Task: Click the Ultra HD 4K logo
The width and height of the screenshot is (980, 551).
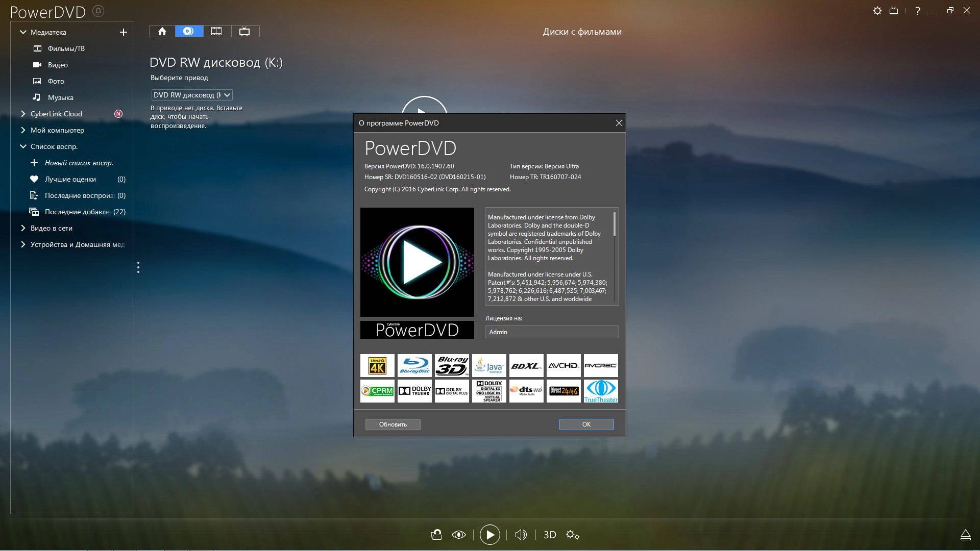Action: click(x=377, y=366)
